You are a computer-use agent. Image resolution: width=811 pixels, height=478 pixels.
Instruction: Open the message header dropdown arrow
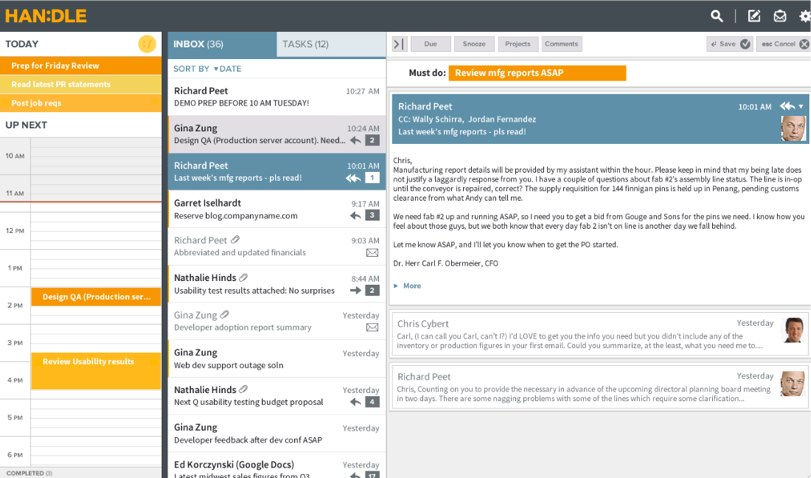click(x=801, y=106)
